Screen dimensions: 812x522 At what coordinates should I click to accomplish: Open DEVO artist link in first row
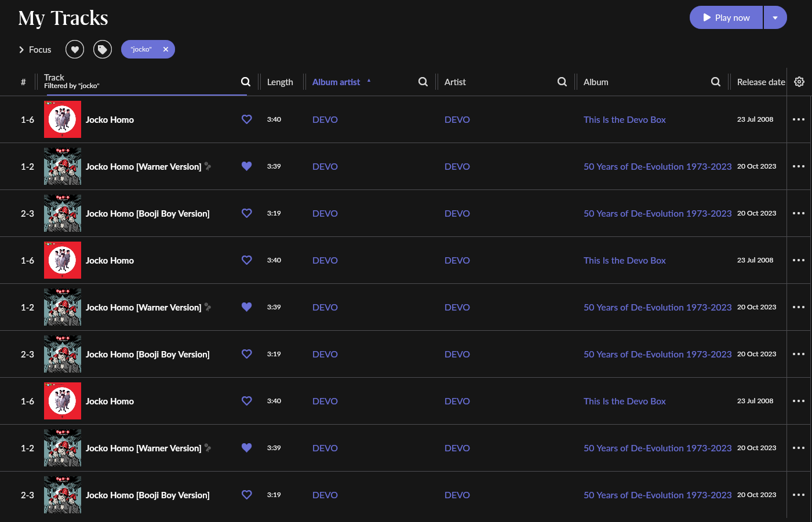[457, 119]
